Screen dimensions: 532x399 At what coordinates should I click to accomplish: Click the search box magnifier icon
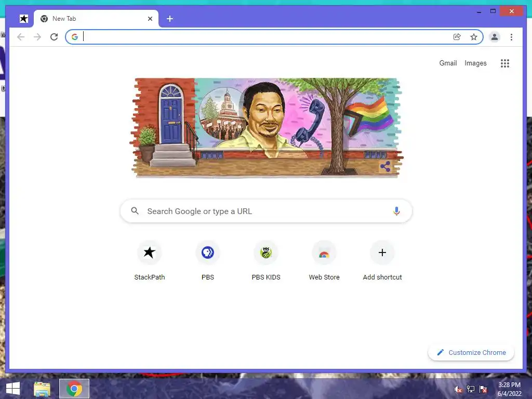(135, 211)
